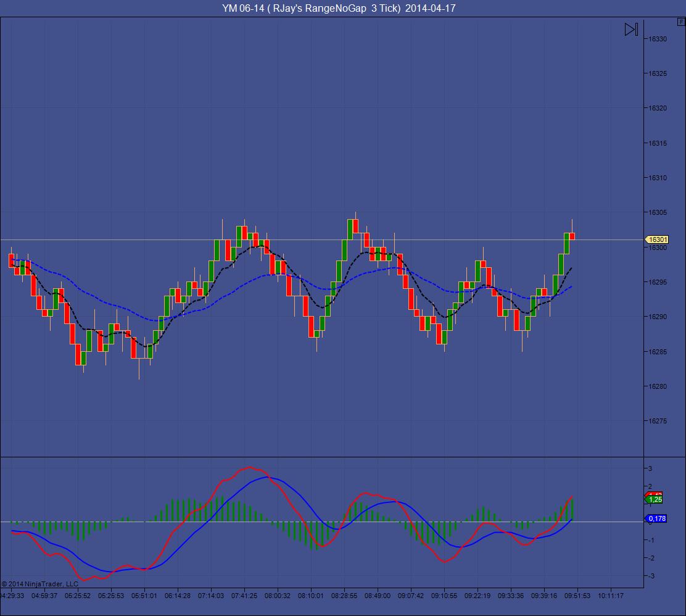Click the 09:39:16 time axis label
This screenshot has width=686, height=616.
[544, 596]
